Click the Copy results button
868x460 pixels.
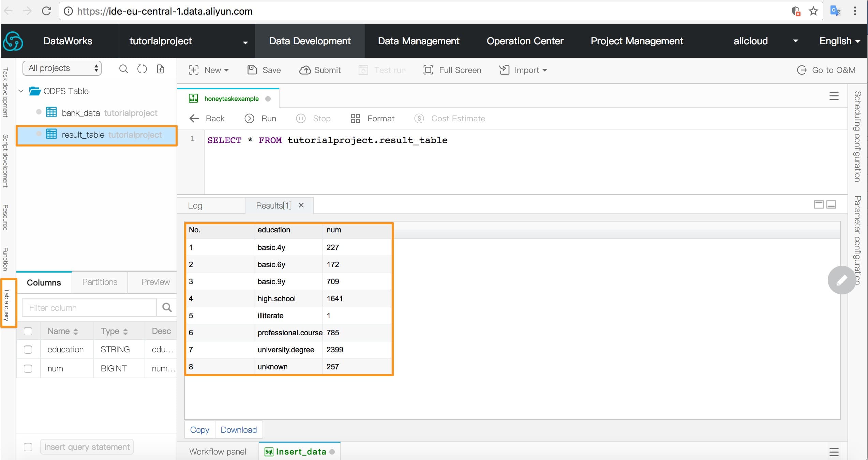click(x=199, y=430)
